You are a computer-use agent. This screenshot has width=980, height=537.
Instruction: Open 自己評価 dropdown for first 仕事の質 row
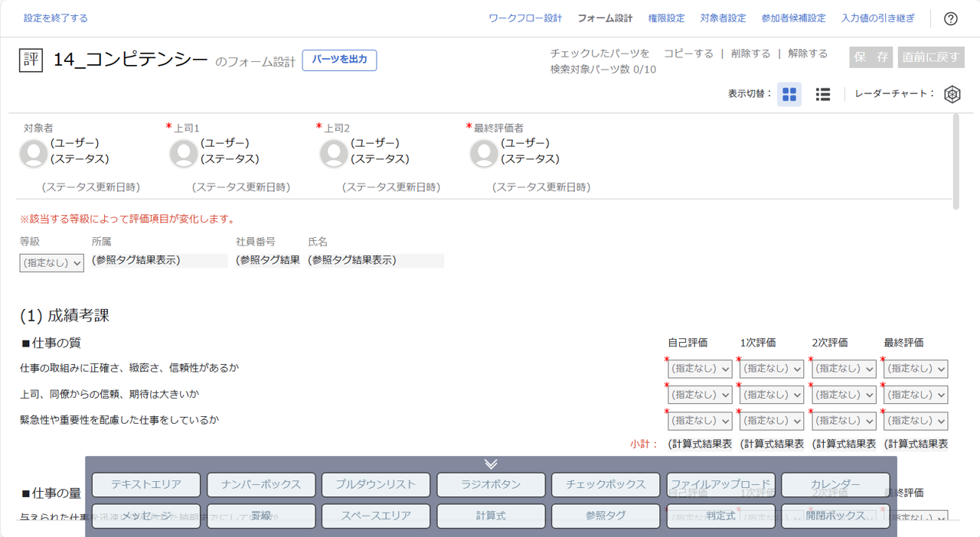coord(700,369)
